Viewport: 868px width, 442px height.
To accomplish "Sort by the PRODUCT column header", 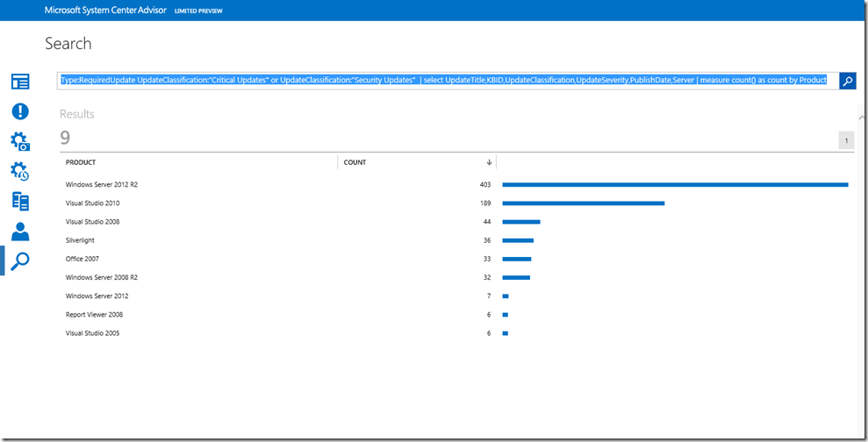I will coord(81,162).
